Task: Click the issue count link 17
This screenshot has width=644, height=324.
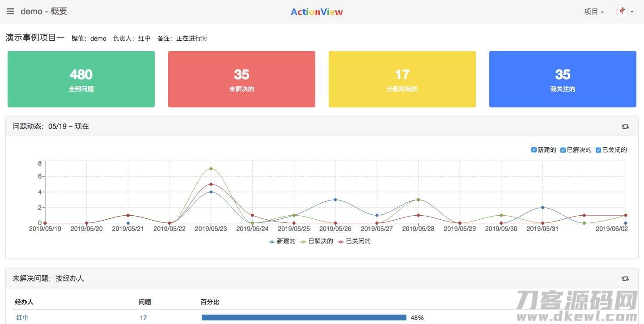Action: pyautogui.click(x=143, y=318)
